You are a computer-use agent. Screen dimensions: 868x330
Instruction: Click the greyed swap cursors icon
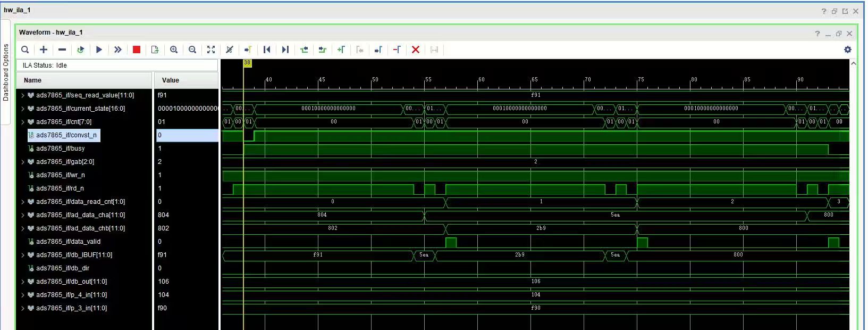[x=434, y=49]
